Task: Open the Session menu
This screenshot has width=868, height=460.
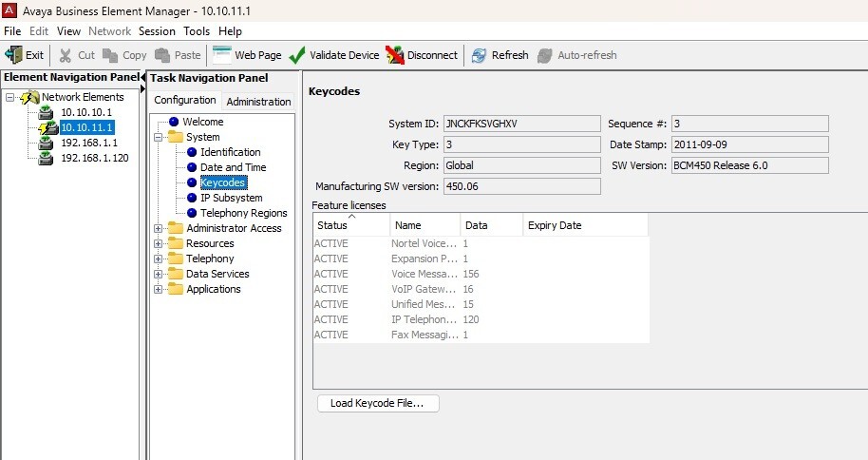Action: 157,31
